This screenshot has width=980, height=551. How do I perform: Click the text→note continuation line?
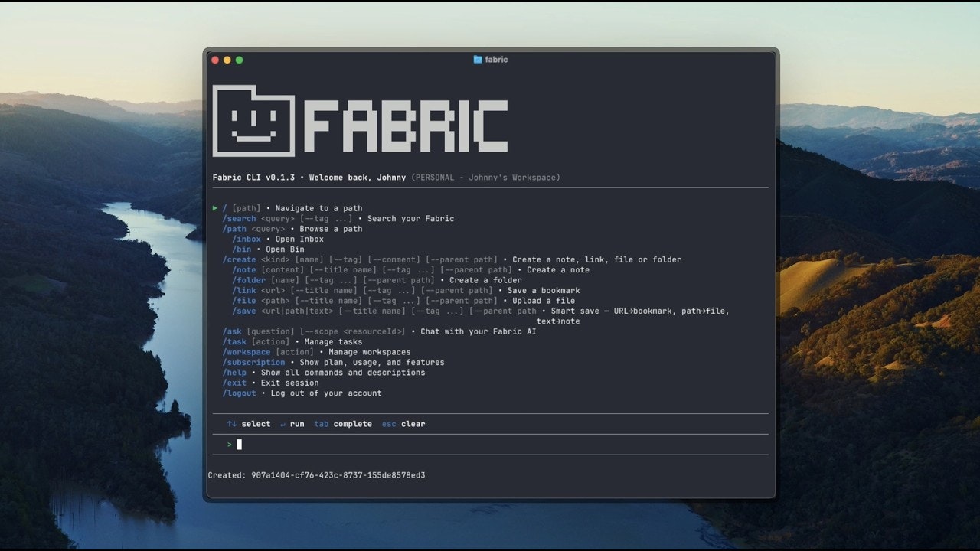pos(558,321)
